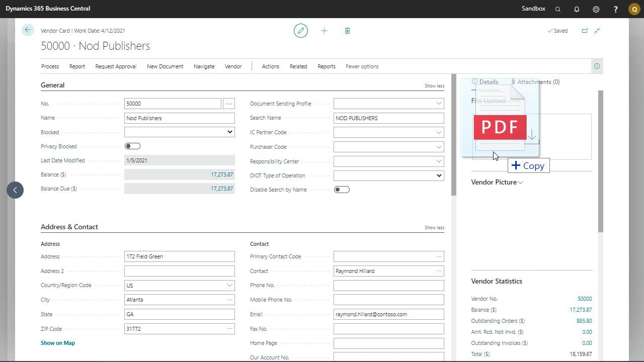Click the trash delete icon

tap(347, 31)
